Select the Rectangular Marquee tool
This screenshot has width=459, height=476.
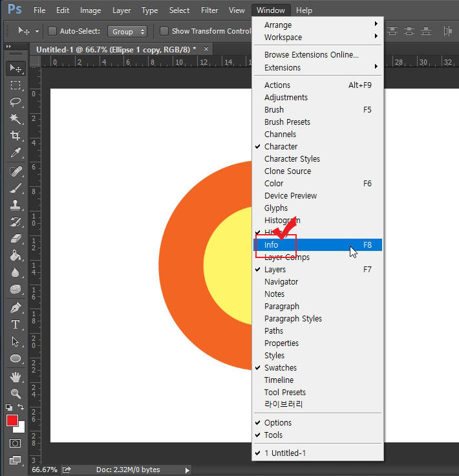[x=16, y=85]
